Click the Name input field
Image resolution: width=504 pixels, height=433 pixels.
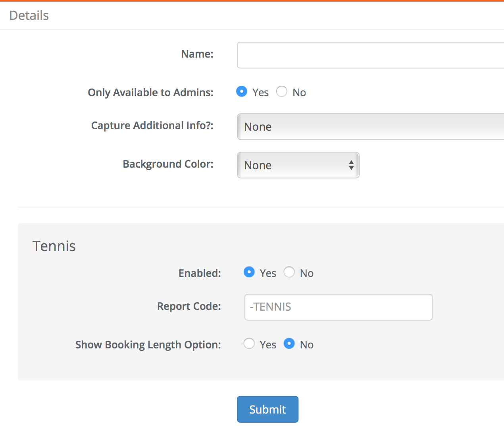[x=371, y=55]
